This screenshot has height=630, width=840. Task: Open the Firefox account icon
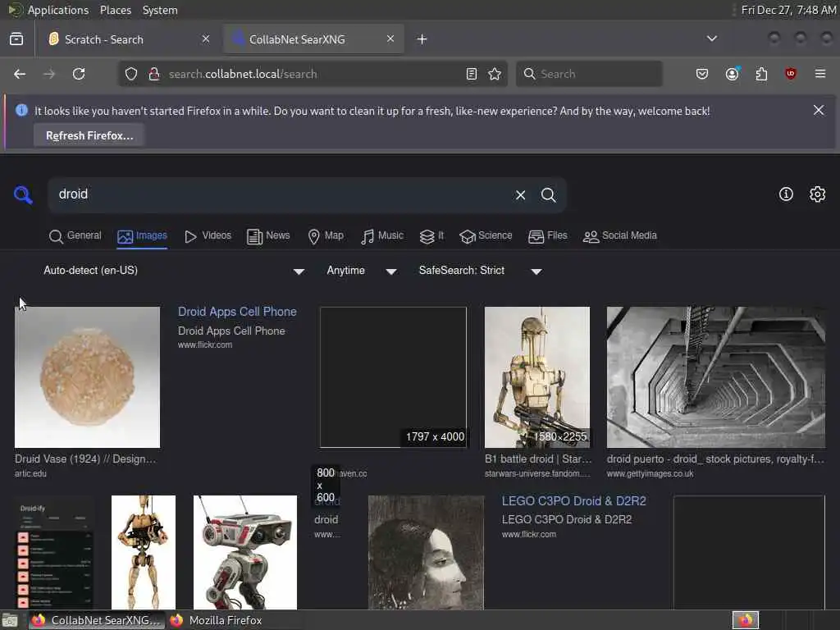[x=733, y=74]
